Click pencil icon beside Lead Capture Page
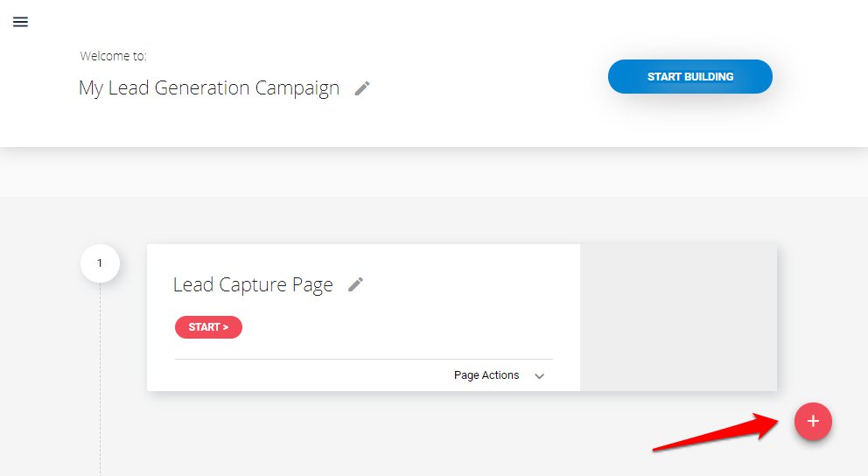 [355, 284]
